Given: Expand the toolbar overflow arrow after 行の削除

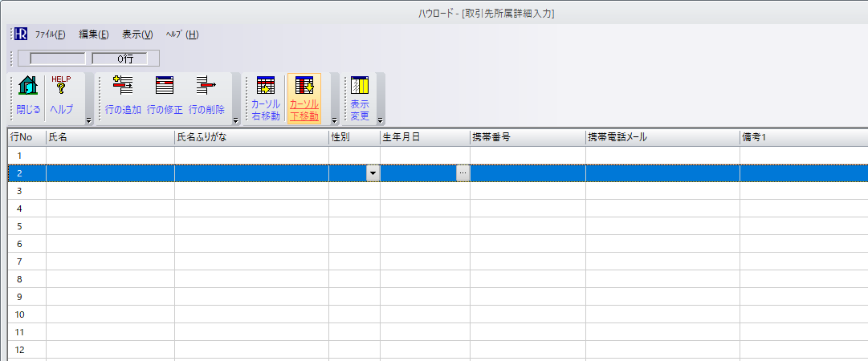Looking at the screenshot, I should [235, 120].
